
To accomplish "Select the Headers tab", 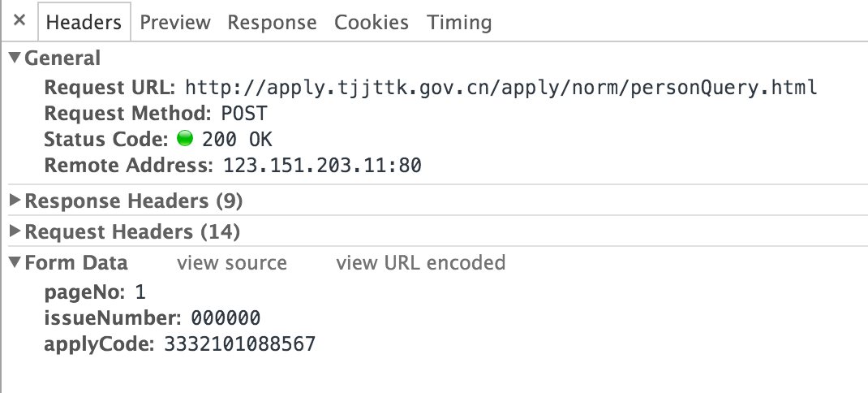I will (x=84, y=22).
